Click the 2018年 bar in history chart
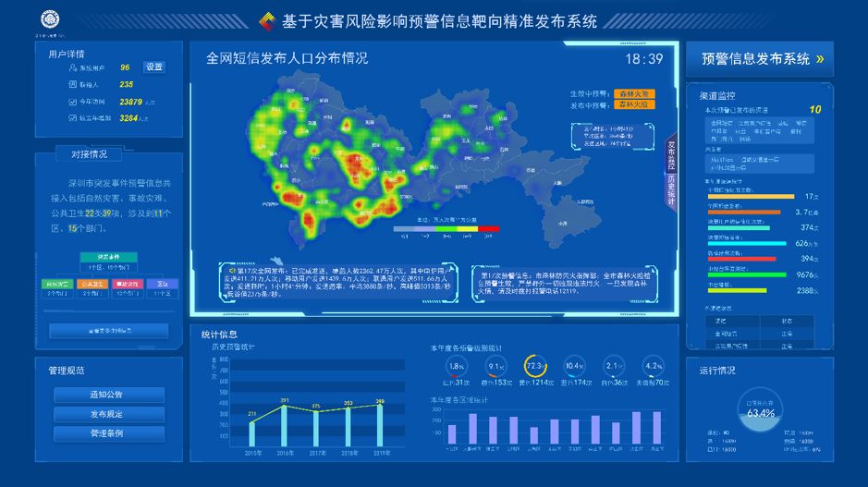 pos(348,427)
